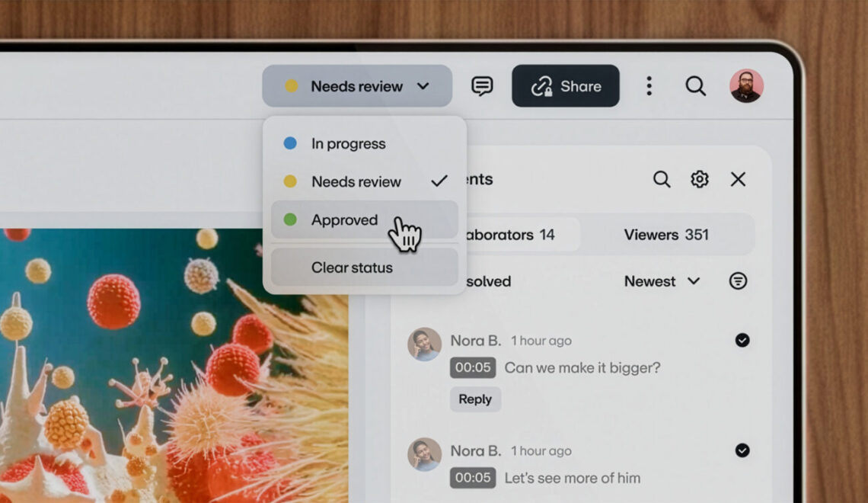Screen dimensions: 868x503
Task: Click the top bar search magnifier icon
Action: pyautogui.click(x=695, y=86)
